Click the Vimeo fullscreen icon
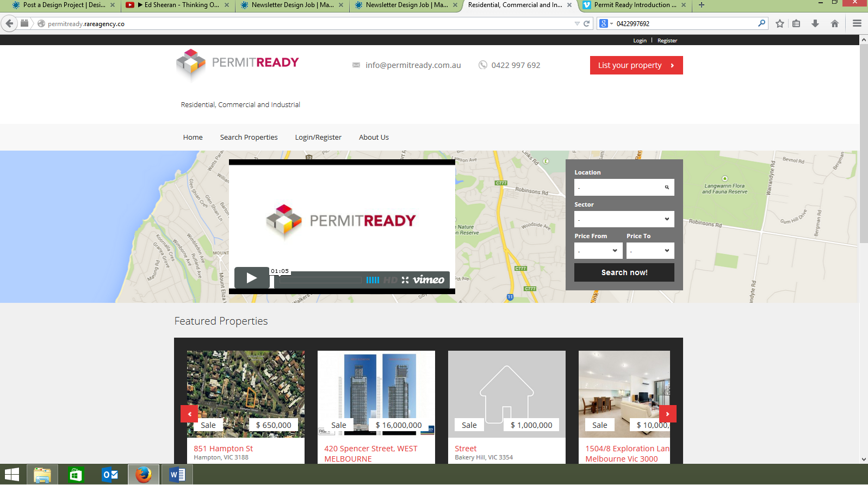The height and width of the screenshot is (485, 868). click(x=405, y=280)
